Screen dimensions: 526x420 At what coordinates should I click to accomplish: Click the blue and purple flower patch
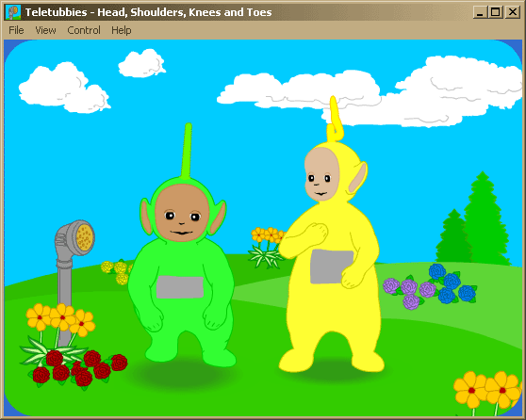430,286
